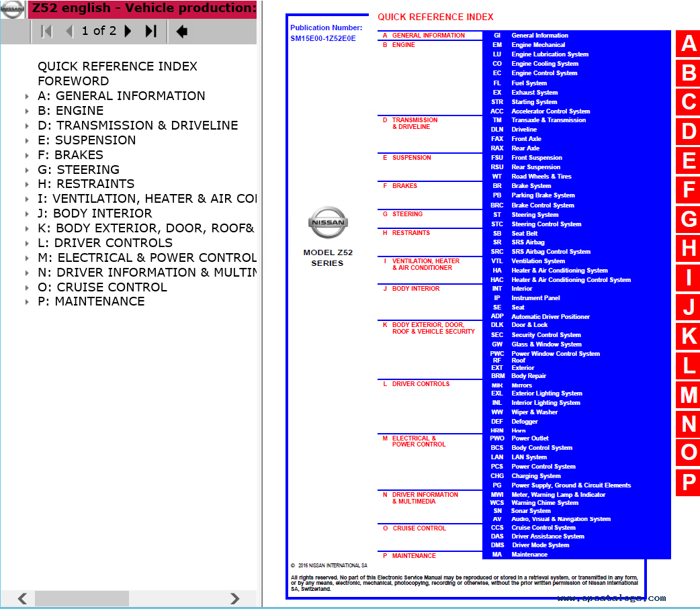This screenshot has height=609, width=700.
Task: Click GENERAL INFORMATION index category heading
Action: 428,35
